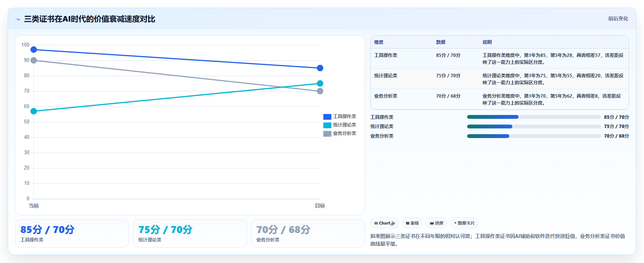Select the 70分 / 68分 业务分析类 data card
This screenshot has height=263, width=644.
(x=308, y=233)
